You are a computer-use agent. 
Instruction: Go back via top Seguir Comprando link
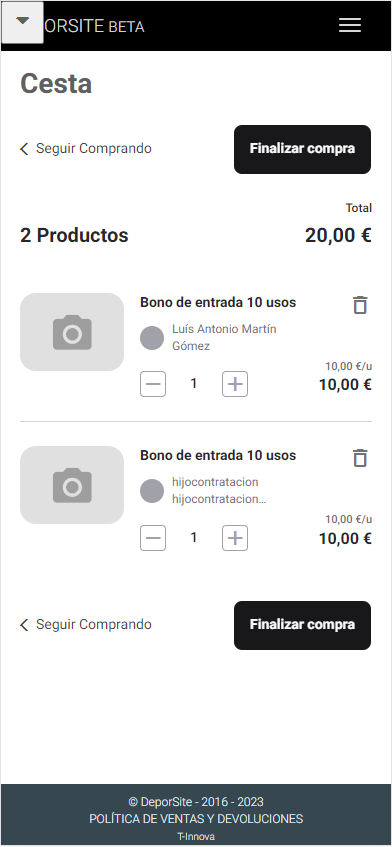coord(86,149)
